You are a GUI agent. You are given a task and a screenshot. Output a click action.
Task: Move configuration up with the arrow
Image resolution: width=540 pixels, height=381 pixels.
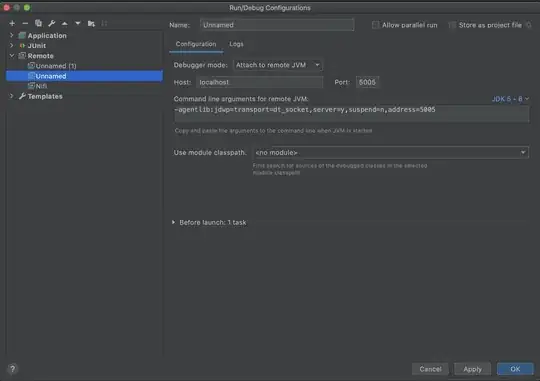click(64, 23)
